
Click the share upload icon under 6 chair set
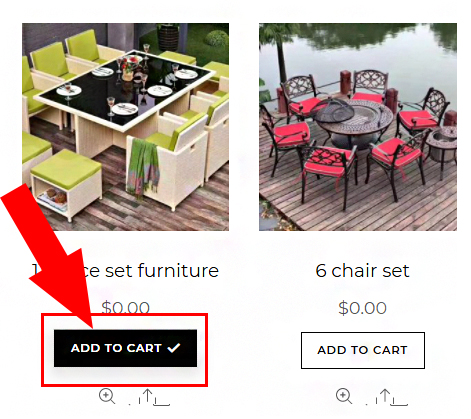pyautogui.click(x=385, y=396)
